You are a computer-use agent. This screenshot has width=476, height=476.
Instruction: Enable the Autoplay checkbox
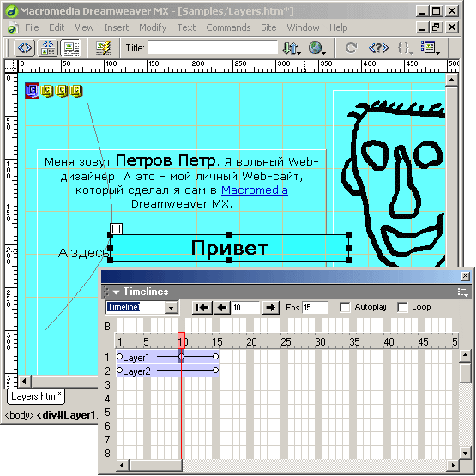[x=345, y=307]
